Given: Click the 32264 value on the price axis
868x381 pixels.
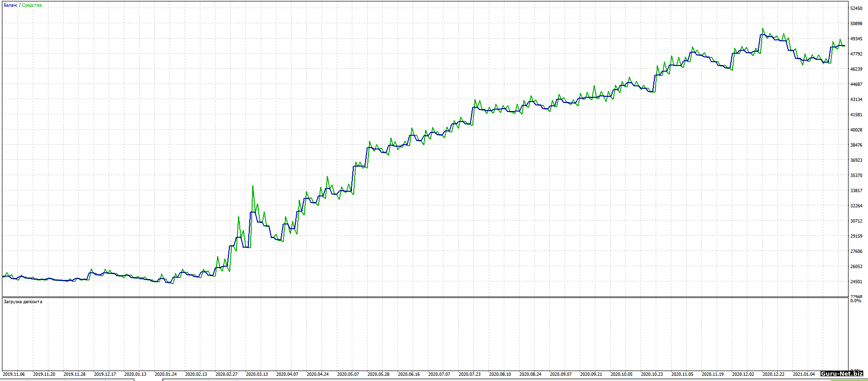Looking at the screenshot, I should [857, 206].
